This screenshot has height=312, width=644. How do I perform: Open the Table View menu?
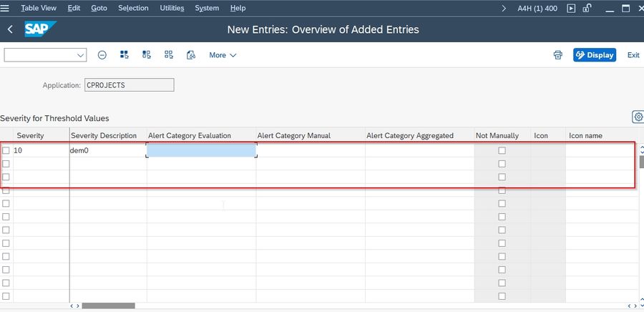point(39,8)
